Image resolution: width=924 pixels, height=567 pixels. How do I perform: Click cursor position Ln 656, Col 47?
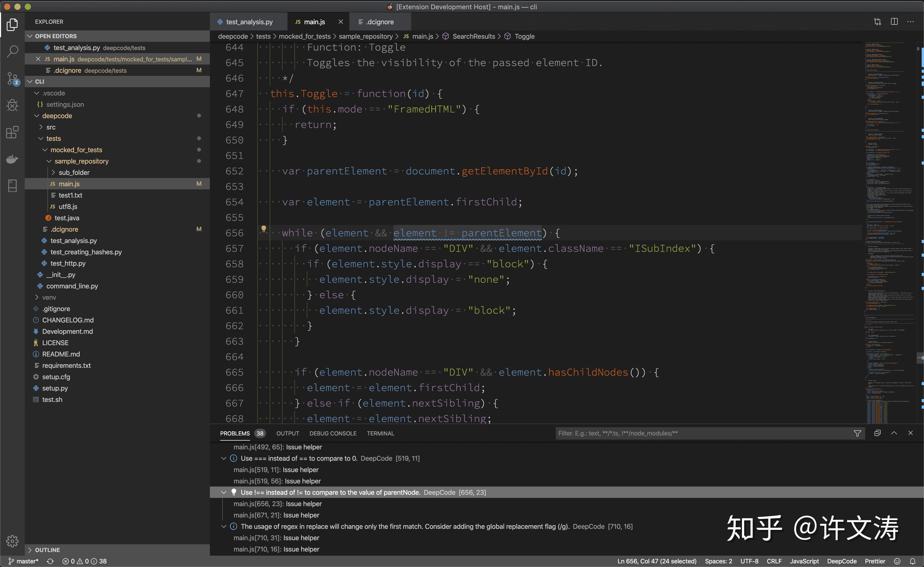point(657,561)
